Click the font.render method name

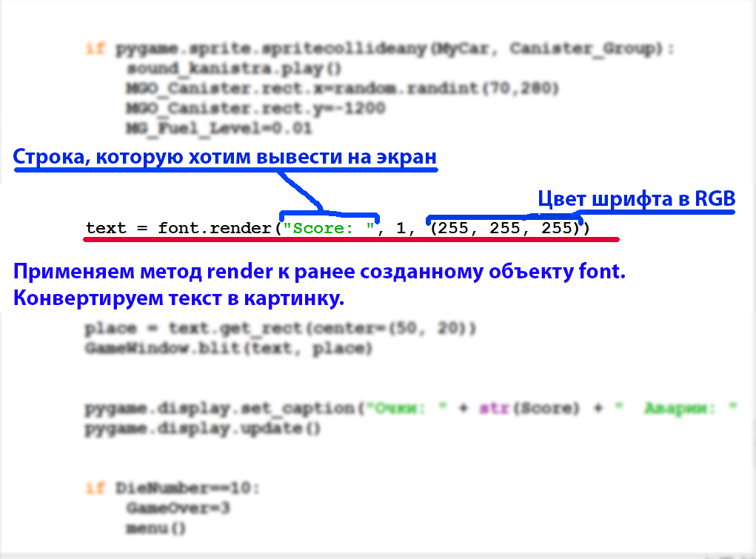pyautogui.click(x=215, y=227)
